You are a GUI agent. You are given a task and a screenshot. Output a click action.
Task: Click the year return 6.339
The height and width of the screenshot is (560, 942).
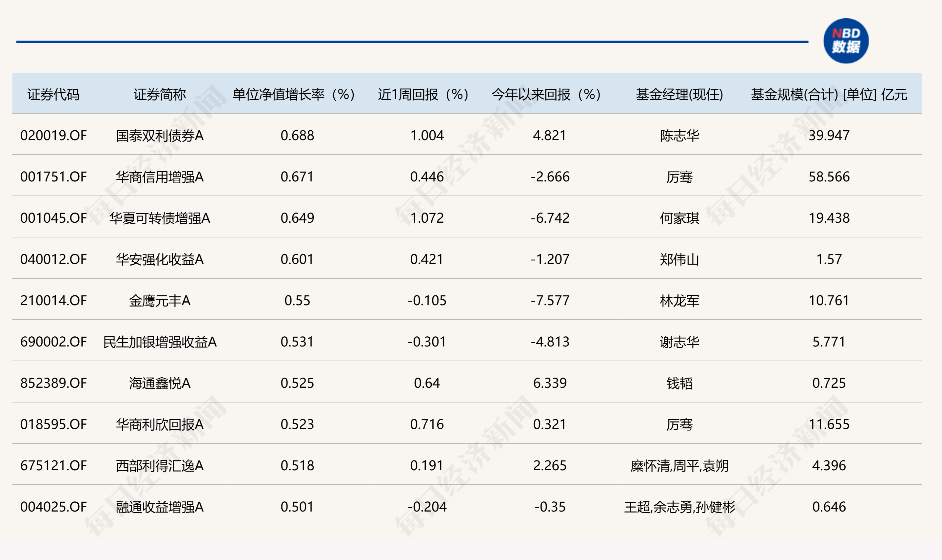click(550, 383)
